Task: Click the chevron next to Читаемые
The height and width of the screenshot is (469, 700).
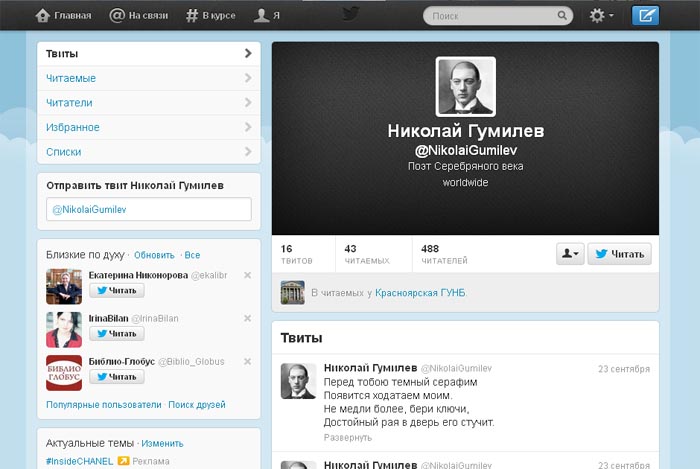Action: point(248,78)
